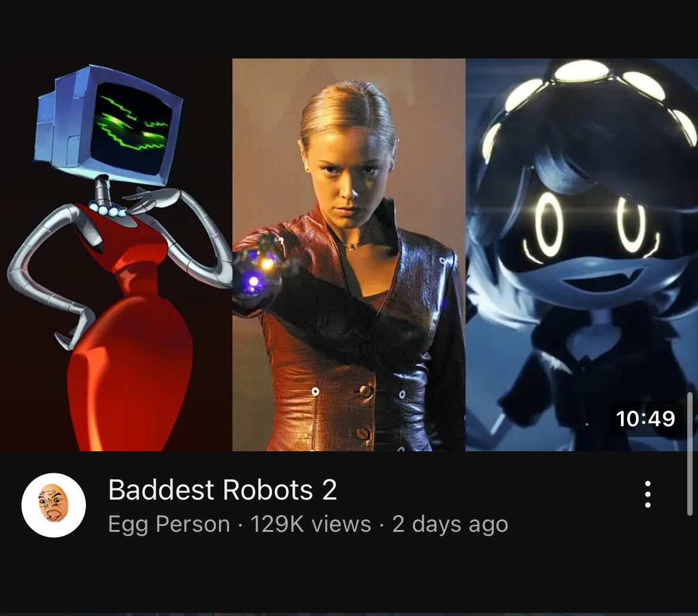Click the dark robot with glowing ring eyes
The height and width of the screenshot is (616, 698).
pyautogui.click(x=581, y=254)
